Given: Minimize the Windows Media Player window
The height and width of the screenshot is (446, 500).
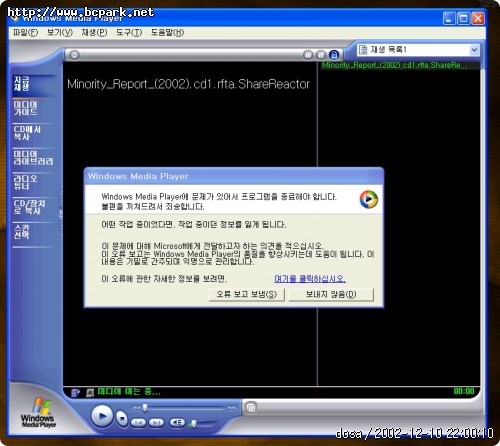Looking at the screenshot, I should coord(449,18).
